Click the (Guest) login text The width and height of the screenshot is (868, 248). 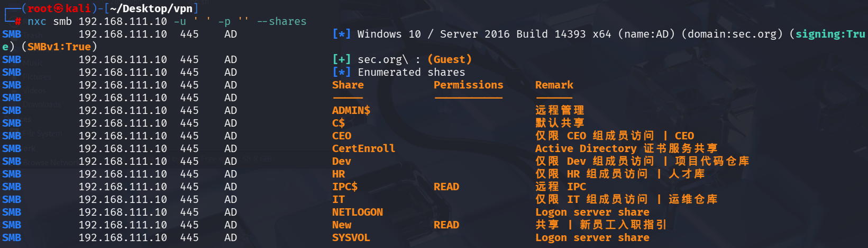coord(450,59)
